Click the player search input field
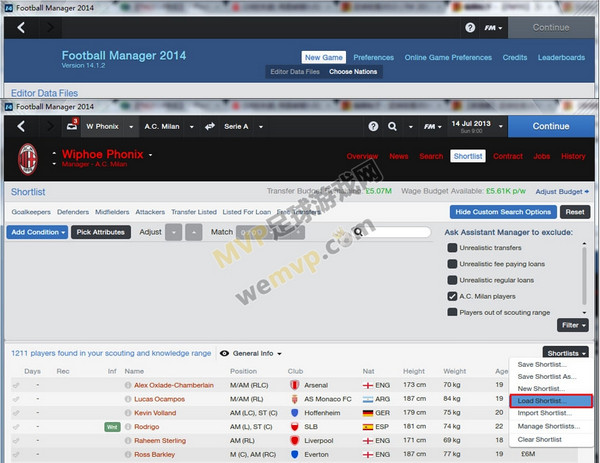The height and width of the screenshot is (463, 600). click(x=391, y=232)
